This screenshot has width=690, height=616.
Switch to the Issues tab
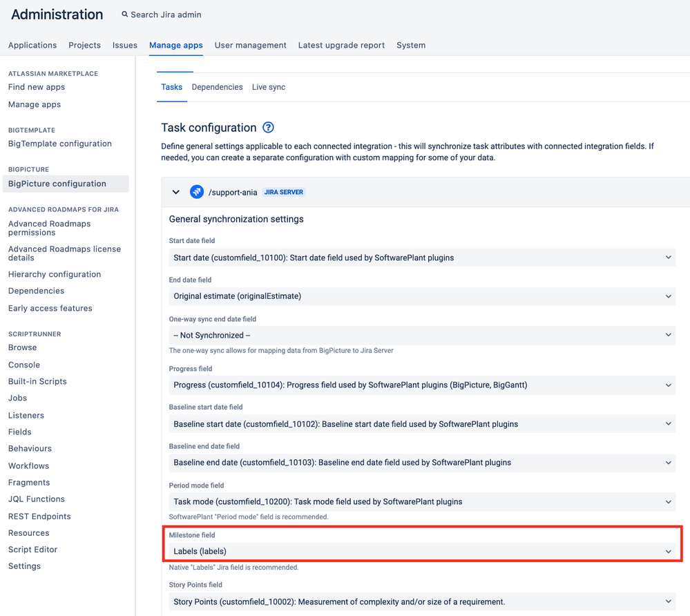pyautogui.click(x=124, y=45)
